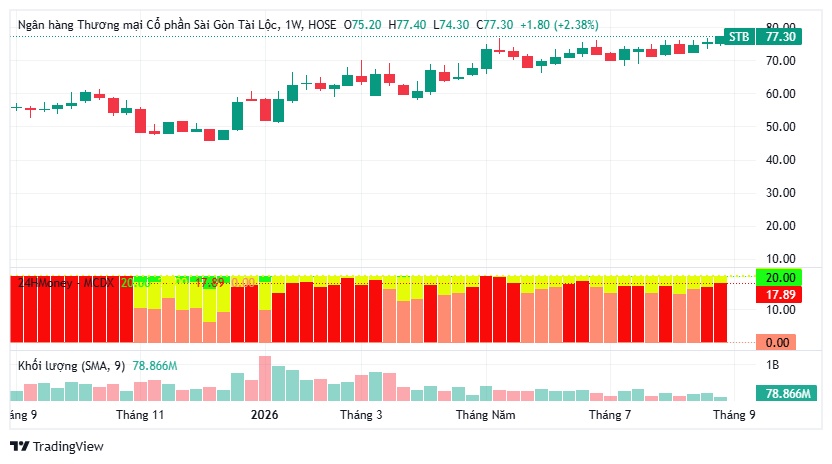832x464 pixels.
Task: Click the latest green candlestick near 77.30
Action: pyautogui.click(x=720, y=40)
